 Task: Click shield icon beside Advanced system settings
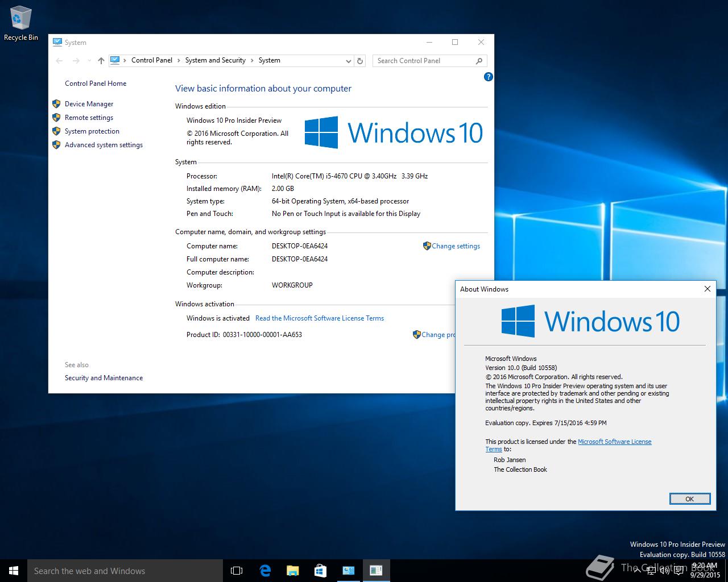coord(56,145)
